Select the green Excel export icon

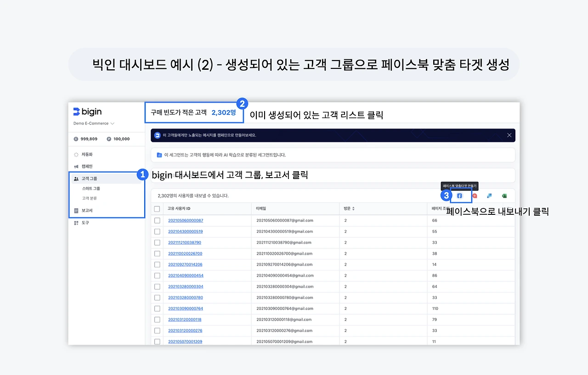coord(504,196)
